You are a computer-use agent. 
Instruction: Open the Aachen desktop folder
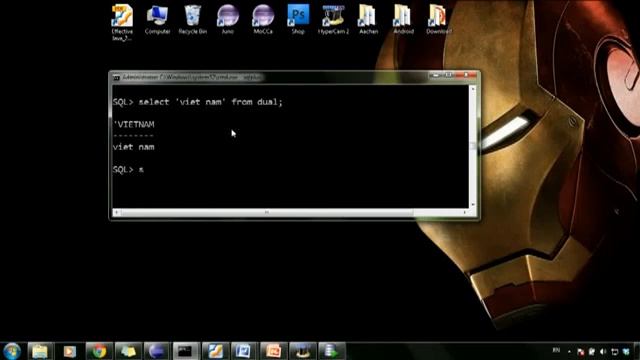point(368,20)
